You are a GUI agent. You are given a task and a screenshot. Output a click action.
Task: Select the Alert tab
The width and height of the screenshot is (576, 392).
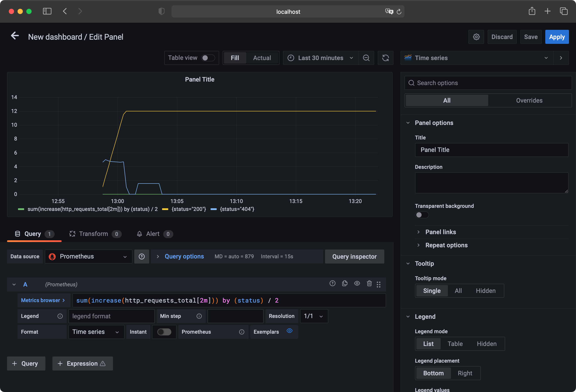point(153,233)
